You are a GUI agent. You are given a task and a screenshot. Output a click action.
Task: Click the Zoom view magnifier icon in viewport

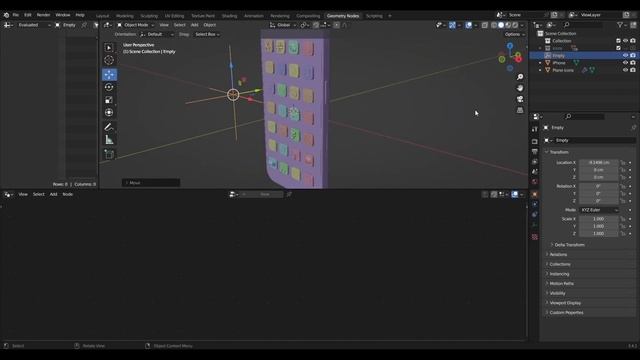[520, 77]
